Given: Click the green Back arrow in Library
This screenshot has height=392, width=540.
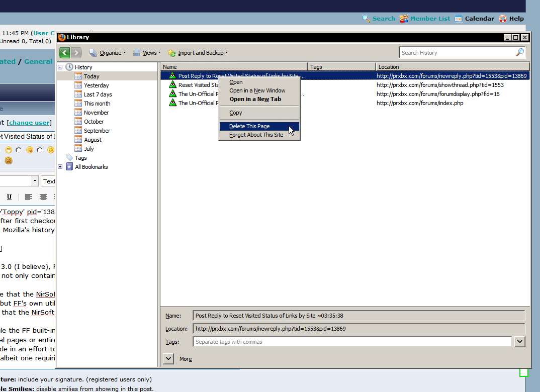Looking at the screenshot, I should [64, 53].
